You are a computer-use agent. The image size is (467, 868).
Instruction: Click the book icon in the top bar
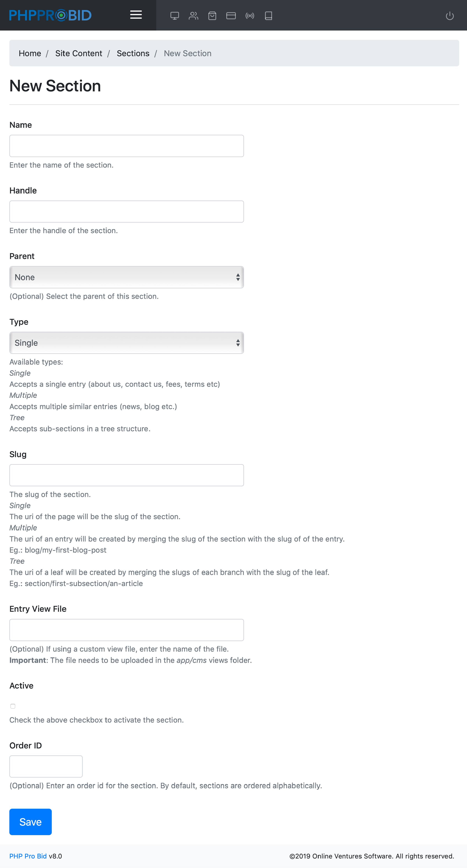tap(268, 16)
